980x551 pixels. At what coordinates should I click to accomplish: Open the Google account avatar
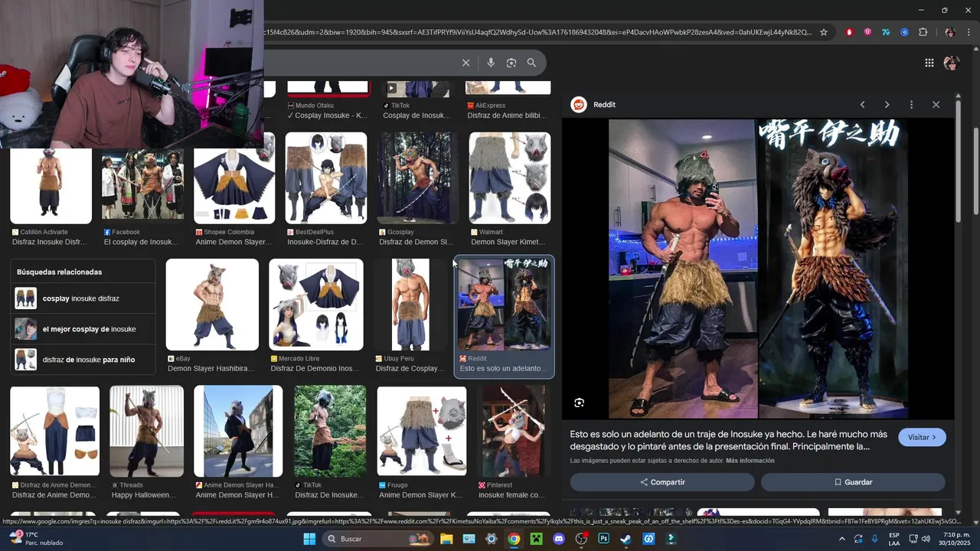[x=951, y=63]
